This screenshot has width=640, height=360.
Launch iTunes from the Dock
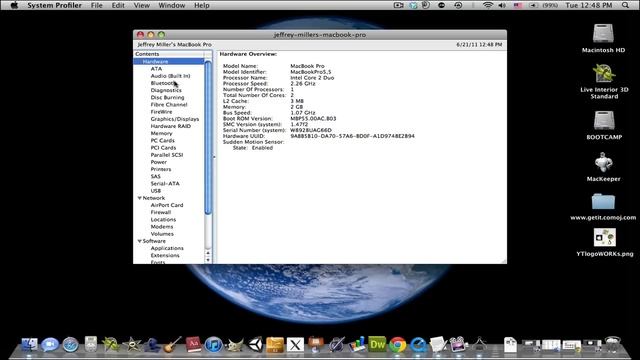(213, 345)
